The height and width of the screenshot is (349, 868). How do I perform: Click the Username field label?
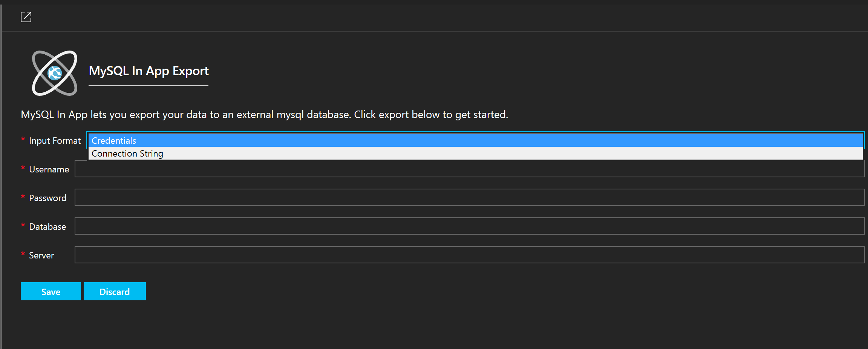(49, 169)
